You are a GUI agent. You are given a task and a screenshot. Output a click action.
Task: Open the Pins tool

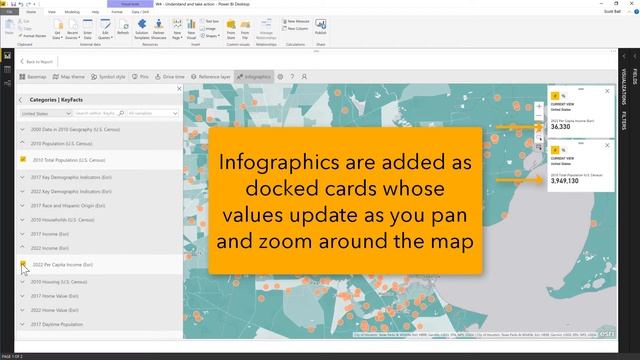[140, 77]
